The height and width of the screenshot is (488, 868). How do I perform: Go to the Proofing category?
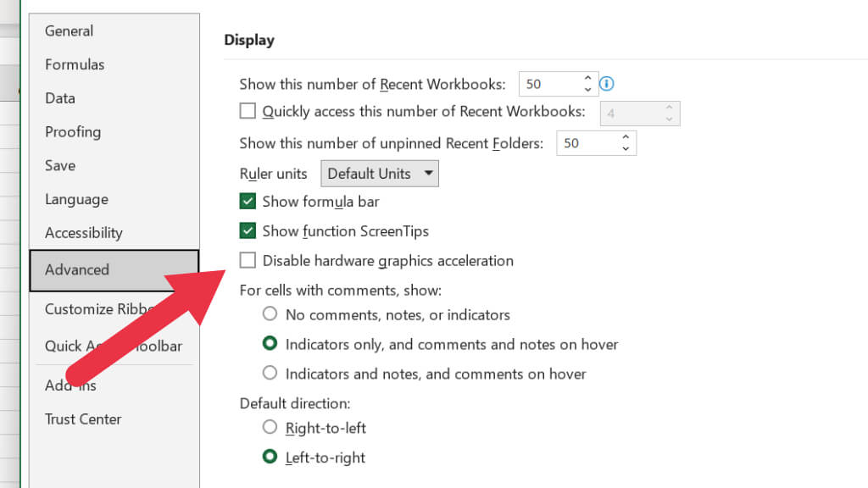pos(73,131)
